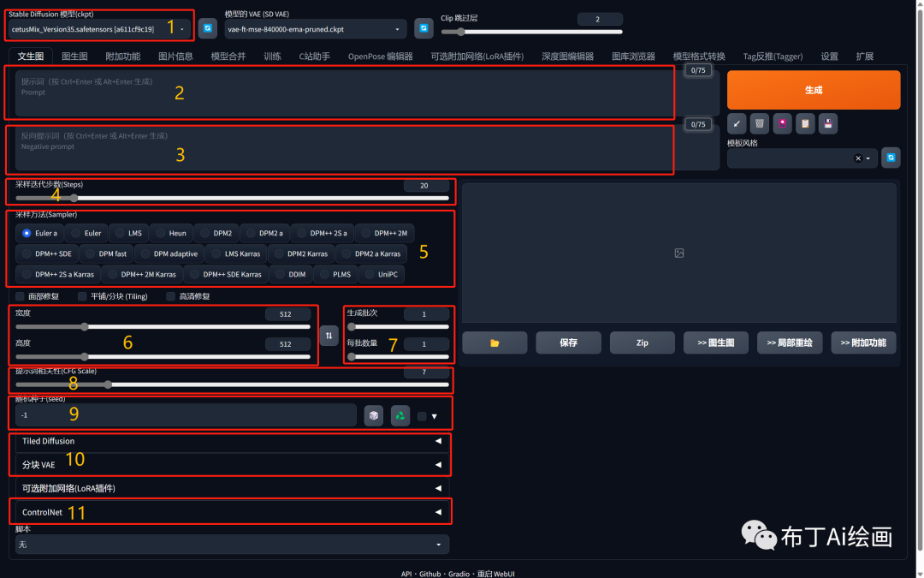Click the trash icon to clear prompt
Viewport: 924px width, 578px height.
tap(759, 123)
